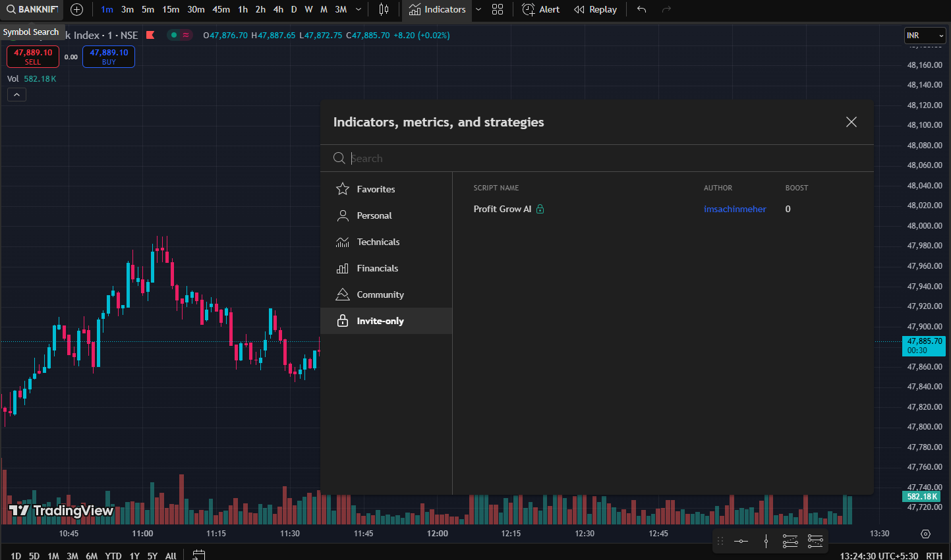Viewport: 951px width, 560px height.
Task: Click lock icon beside Profit Grow AI
Action: [x=540, y=209]
